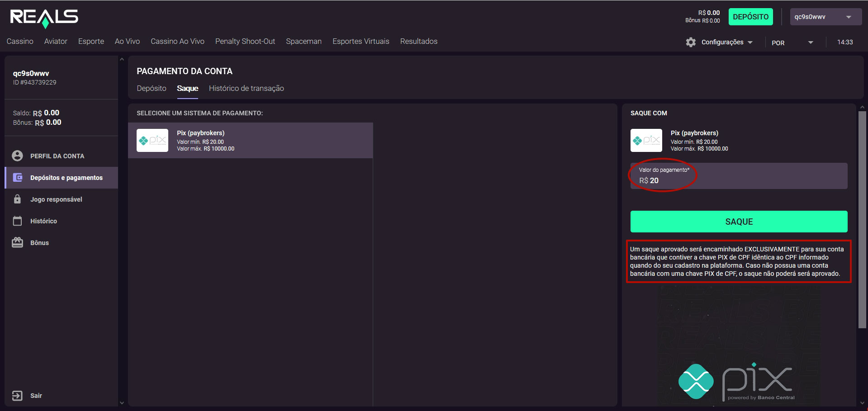Click the Perfil da Conta user icon
Viewport: 868px width, 411px height.
click(x=17, y=156)
